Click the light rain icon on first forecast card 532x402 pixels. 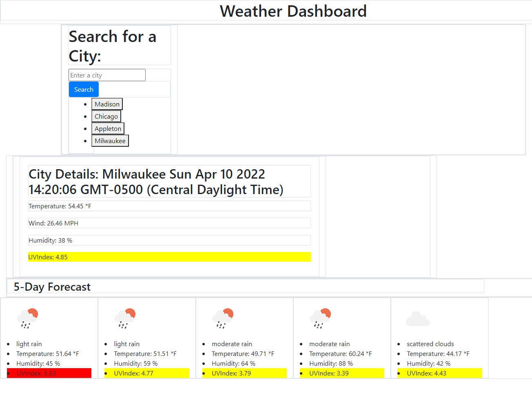[x=27, y=317]
